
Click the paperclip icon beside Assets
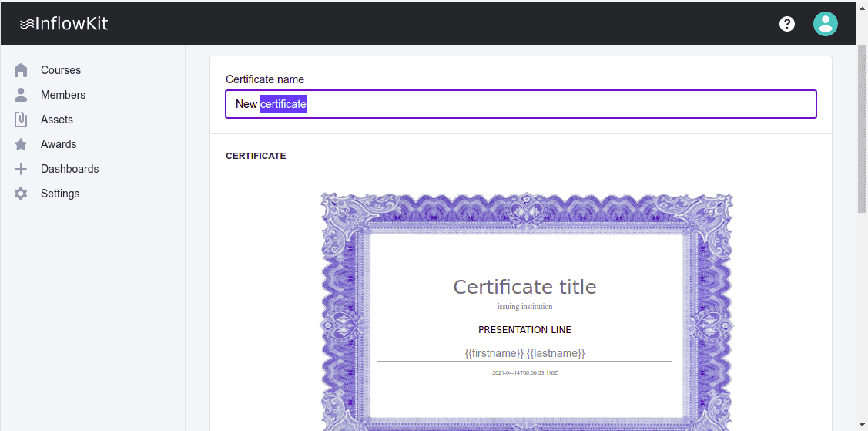coord(22,120)
